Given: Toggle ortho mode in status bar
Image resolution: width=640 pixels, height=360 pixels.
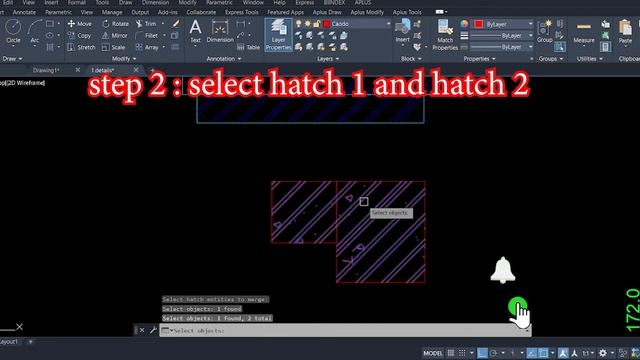Looking at the screenshot, I should click(482, 353).
